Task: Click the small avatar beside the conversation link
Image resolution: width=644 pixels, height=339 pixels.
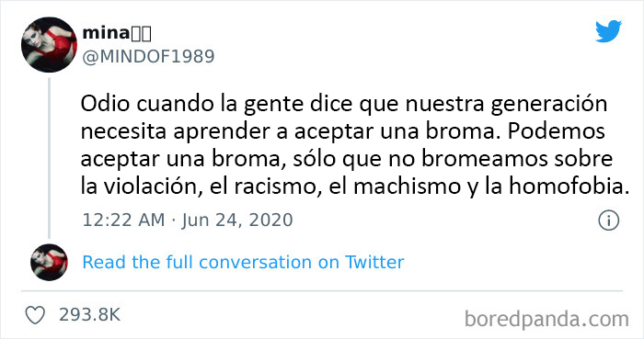Action: click(x=49, y=263)
